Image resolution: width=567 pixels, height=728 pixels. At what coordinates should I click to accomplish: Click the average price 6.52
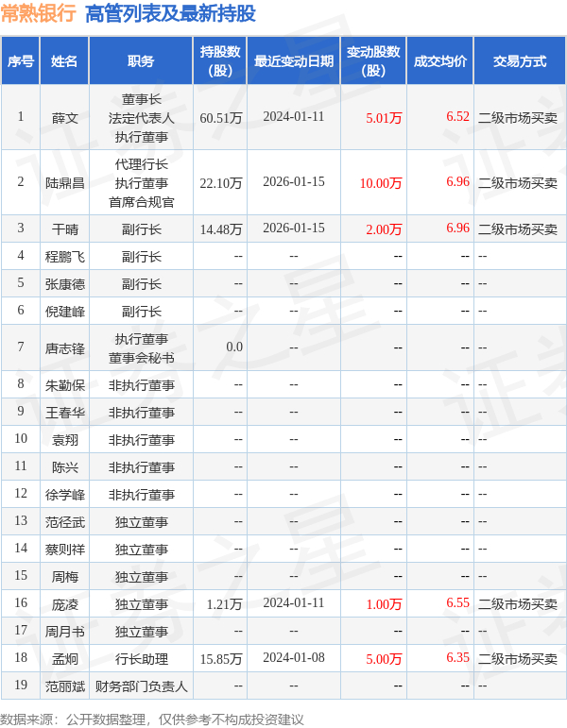pos(457,116)
